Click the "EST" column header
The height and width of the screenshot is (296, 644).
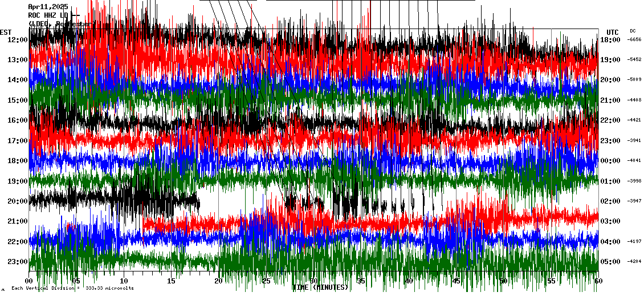(x=6, y=33)
